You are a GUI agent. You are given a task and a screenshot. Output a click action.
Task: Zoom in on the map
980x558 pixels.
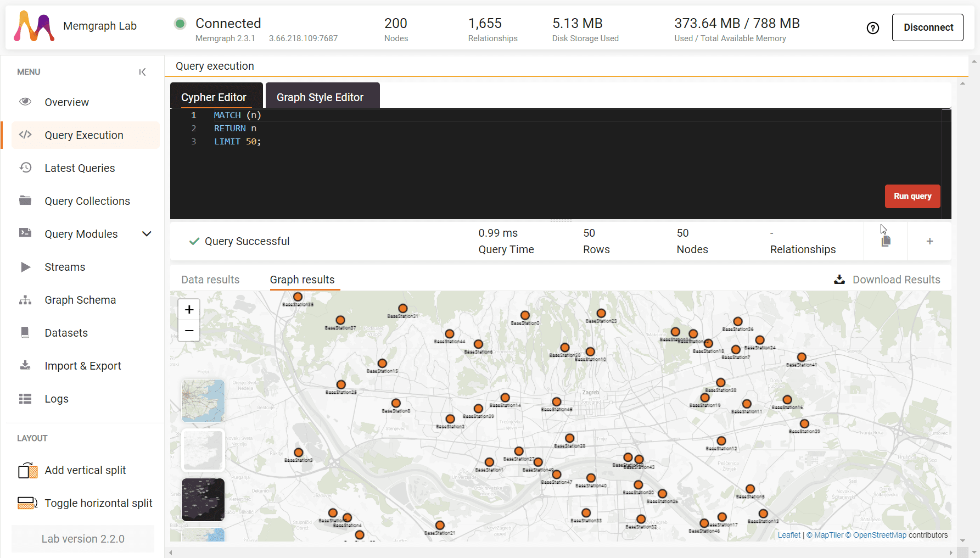pyautogui.click(x=189, y=310)
